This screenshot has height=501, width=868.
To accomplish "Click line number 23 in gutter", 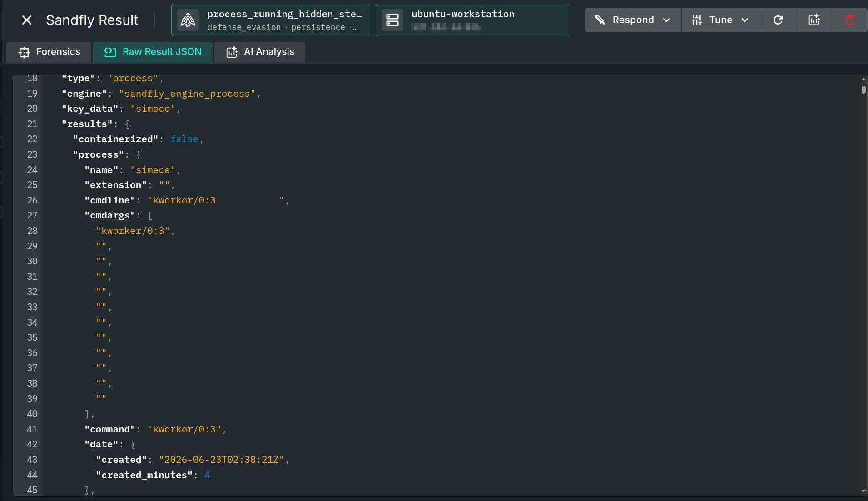I will tap(32, 154).
